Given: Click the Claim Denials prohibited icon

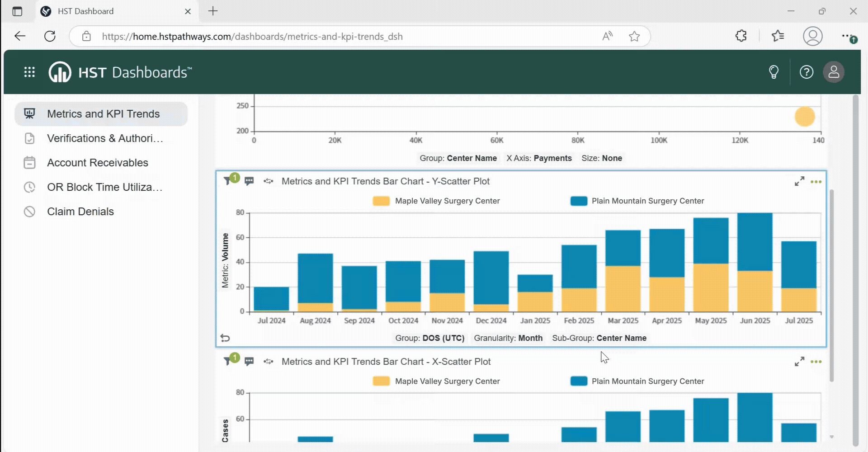Looking at the screenshot, I should 29,212.
